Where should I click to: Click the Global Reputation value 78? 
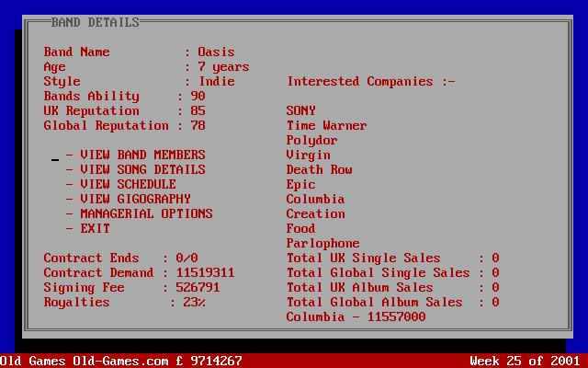(198, 125)
